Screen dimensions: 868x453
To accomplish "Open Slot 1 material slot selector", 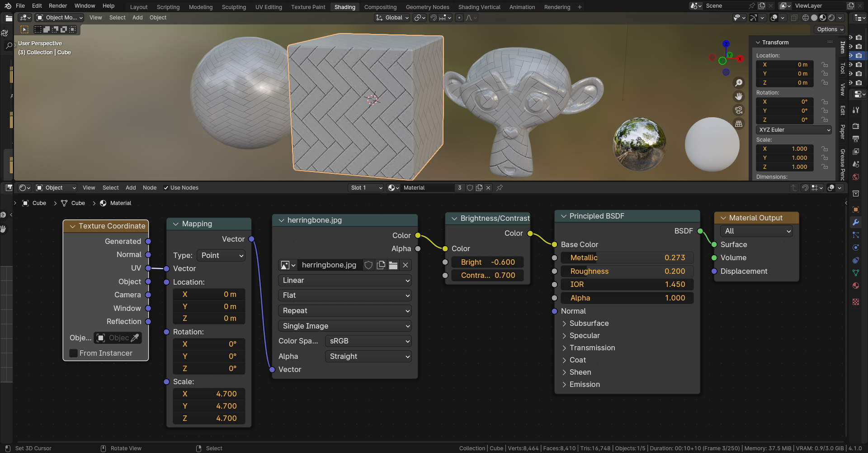I will coord(366,188).
